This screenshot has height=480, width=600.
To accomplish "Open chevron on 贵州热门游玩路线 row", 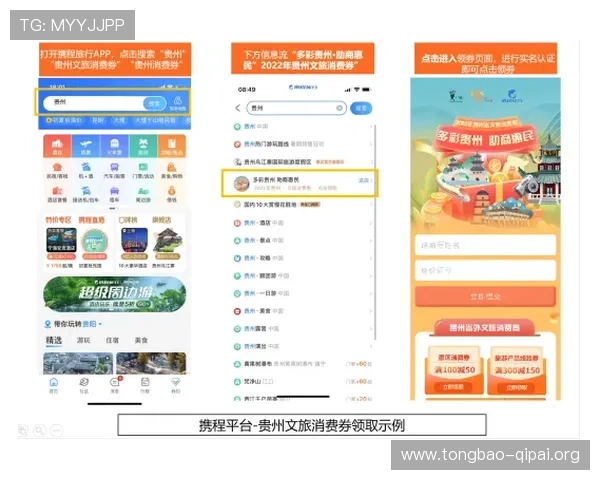I will [x=370, y=144].
